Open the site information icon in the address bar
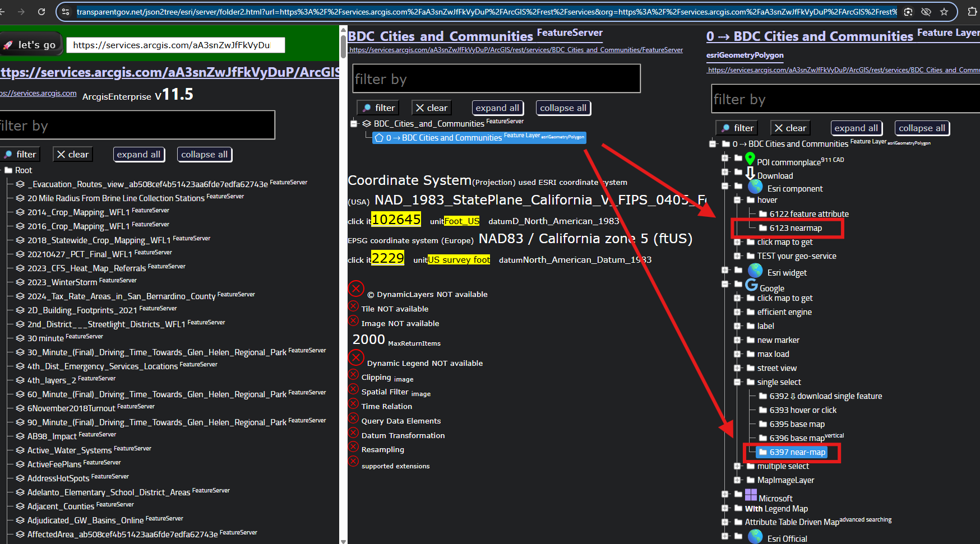The height and width of the screenshot is (544, 980). click(66, 11)
